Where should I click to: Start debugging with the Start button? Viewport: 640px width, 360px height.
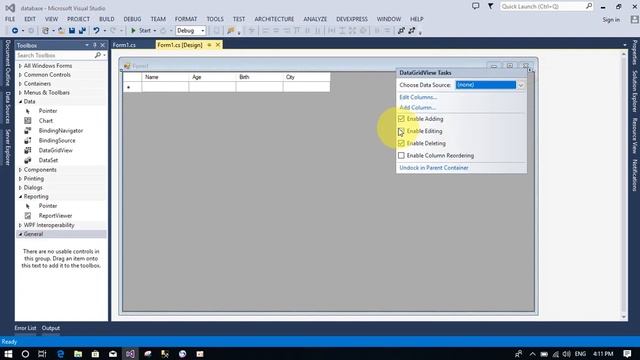click(x=140, y=31)
